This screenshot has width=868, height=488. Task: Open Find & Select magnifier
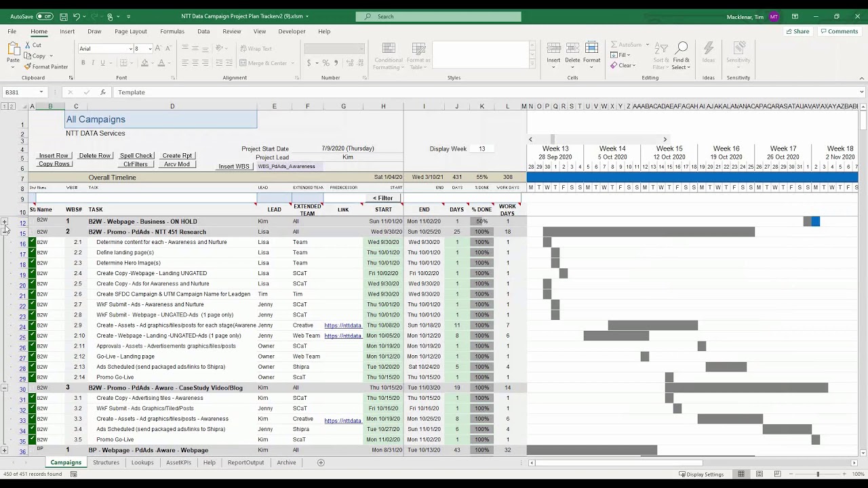click(x=681, y=48)
